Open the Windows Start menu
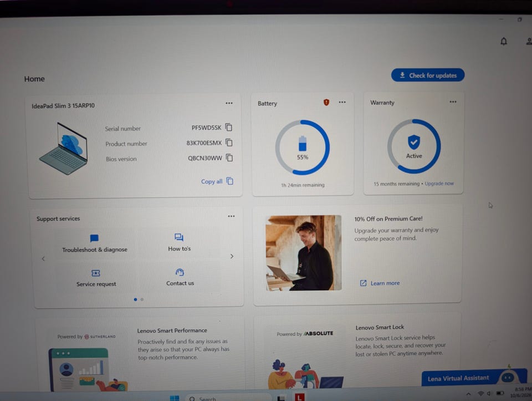 pos(175,398)
